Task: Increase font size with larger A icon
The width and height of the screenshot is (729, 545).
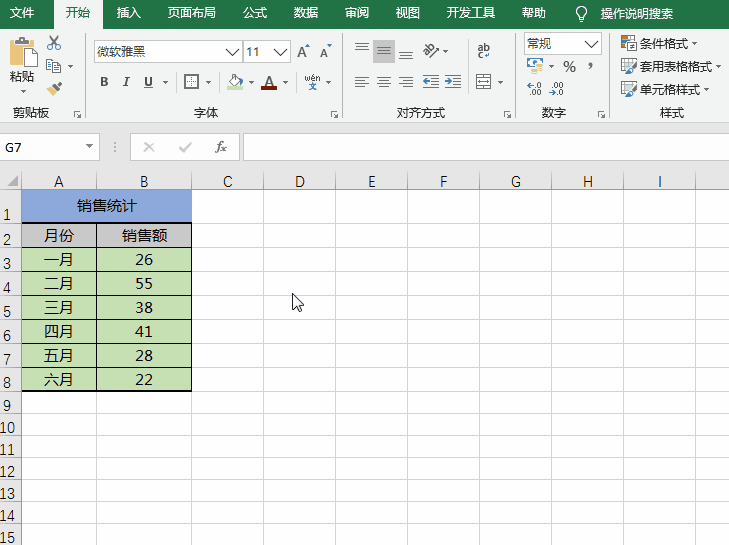Action: pyautogui.click(x=303, y=51)
